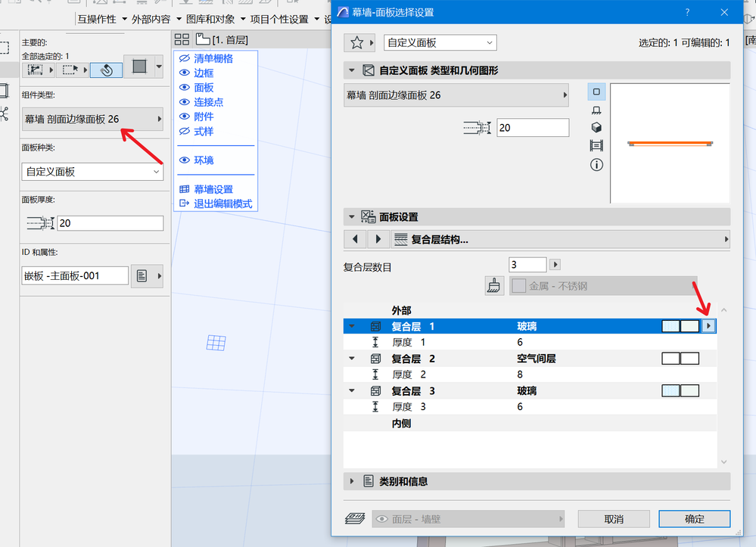This screenshot has width=756, height=547.
Task: Toggle visibility of 面板
Action: [184, 87]
